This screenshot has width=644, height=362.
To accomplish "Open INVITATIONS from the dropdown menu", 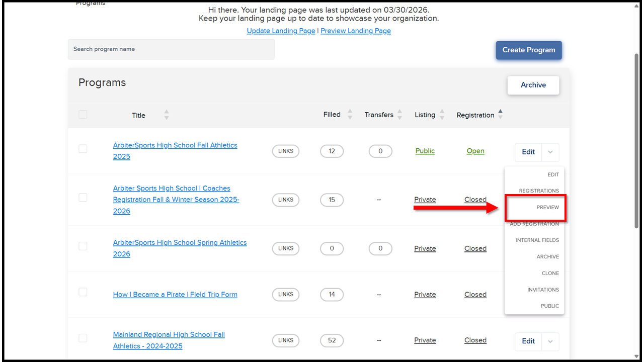I will [x=543, y=290].
